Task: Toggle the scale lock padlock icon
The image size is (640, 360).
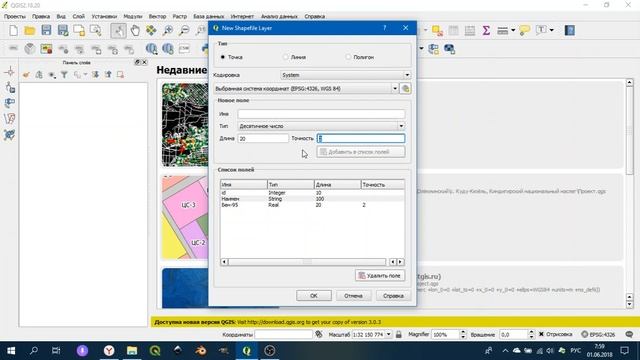Action: click(x=399, y=334)
